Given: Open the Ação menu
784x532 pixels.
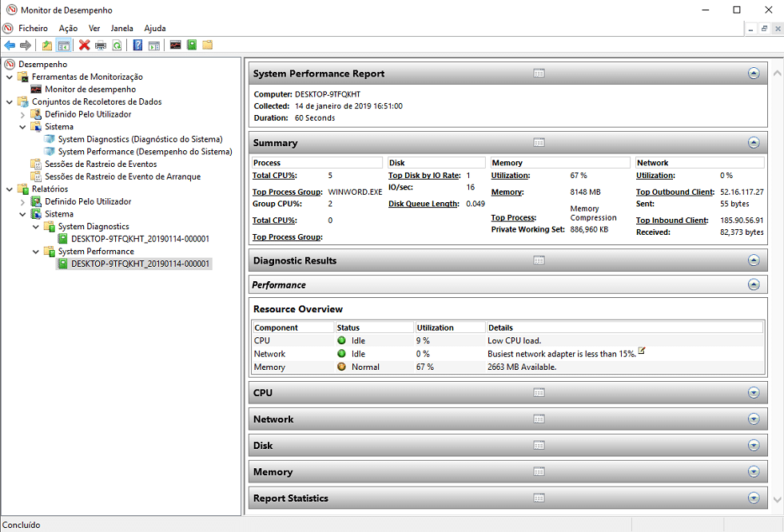Looking at the screenshot, I should point(68,29).
